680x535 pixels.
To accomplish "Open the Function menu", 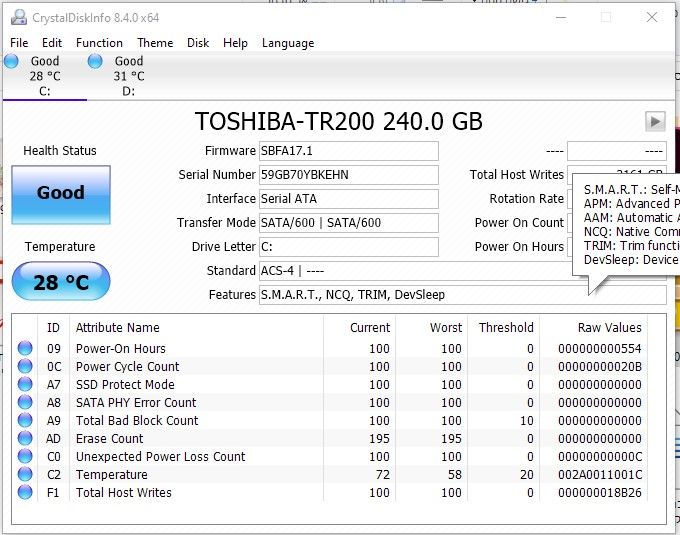I will [99, 43].
